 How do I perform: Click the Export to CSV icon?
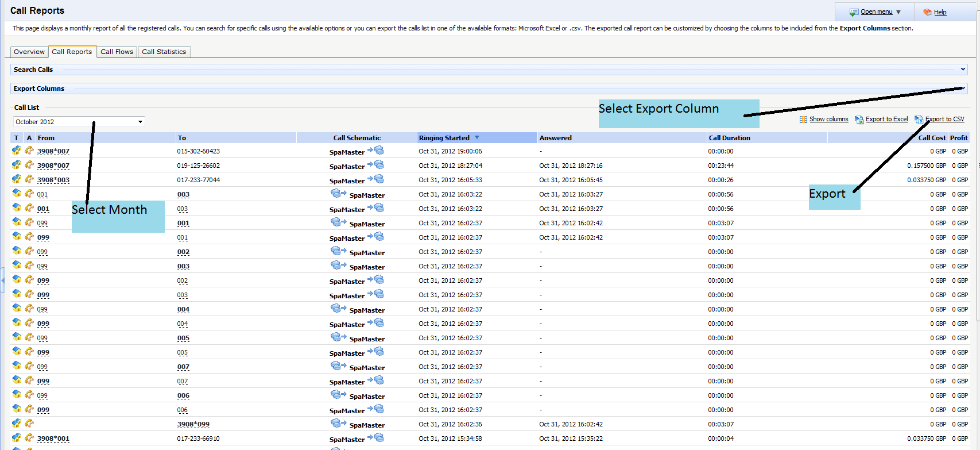(919, 120)
